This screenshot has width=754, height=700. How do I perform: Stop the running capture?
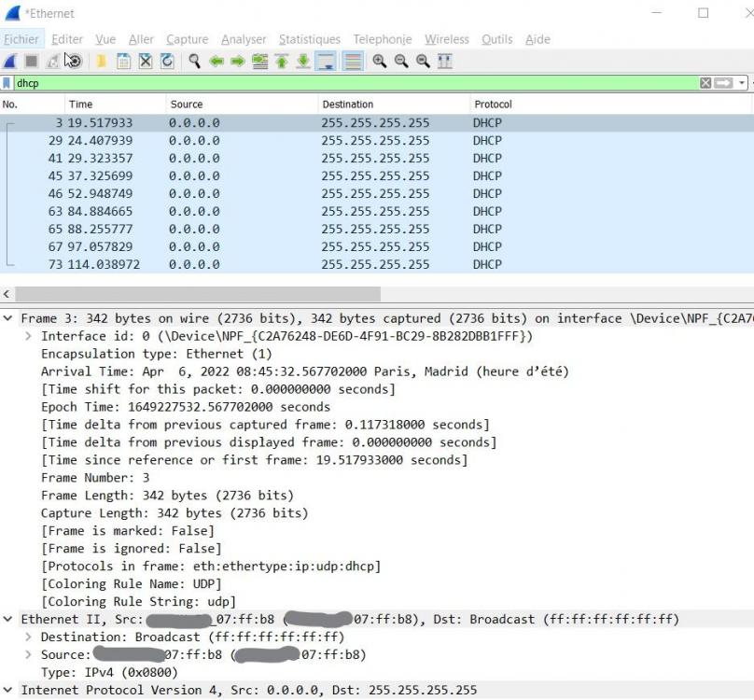(31, 62)
